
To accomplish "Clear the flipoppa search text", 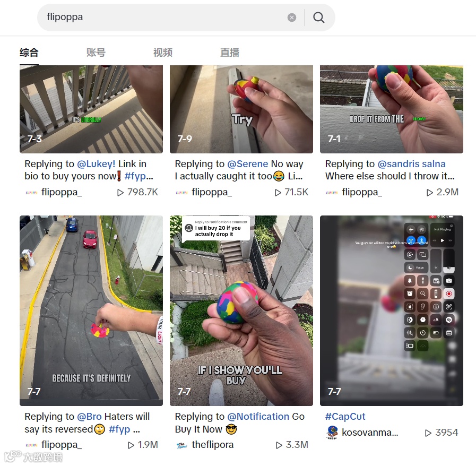I will coord(292,18).
